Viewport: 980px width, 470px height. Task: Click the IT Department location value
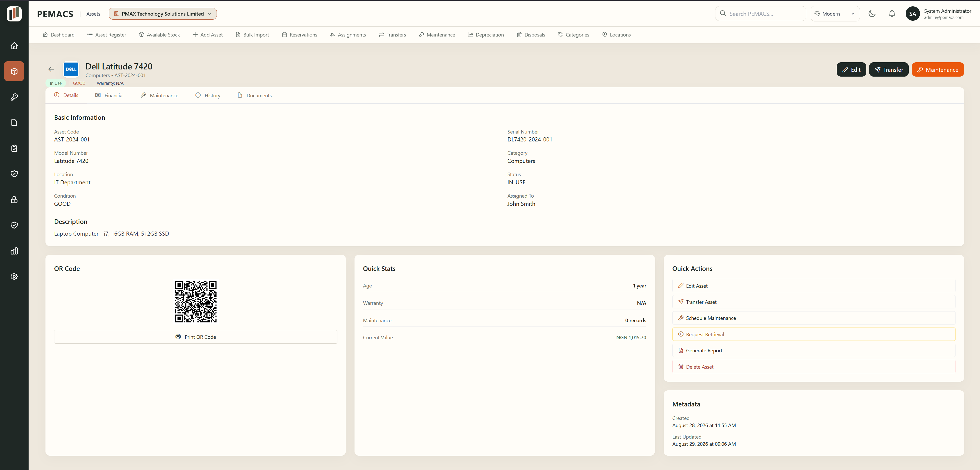click(72, 183)
